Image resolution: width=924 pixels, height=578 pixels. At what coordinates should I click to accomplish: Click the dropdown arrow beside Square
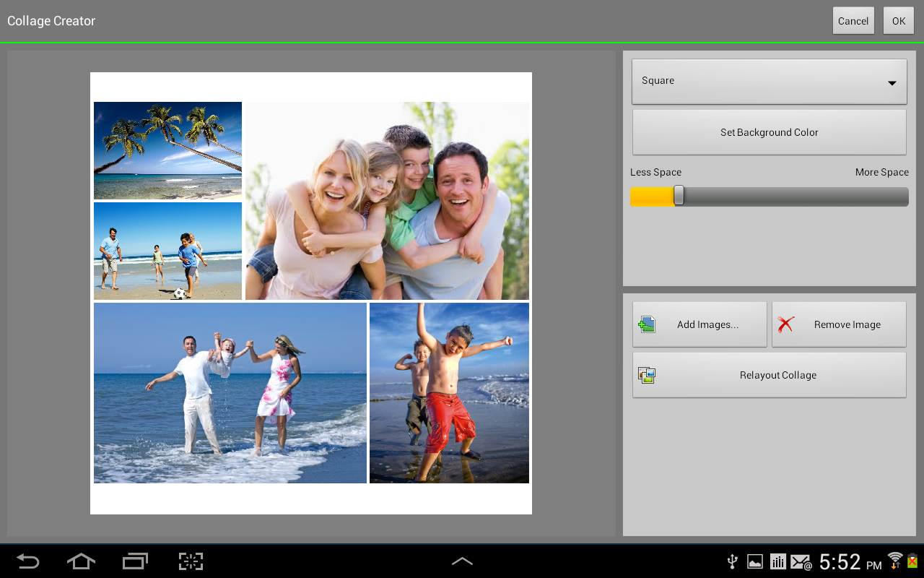[x=892, y=83]
